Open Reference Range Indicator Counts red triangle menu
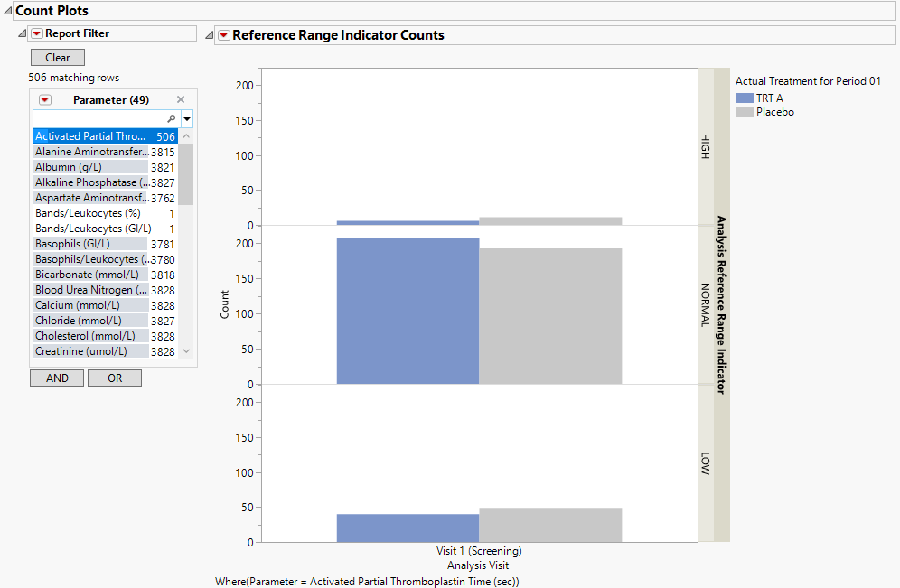This screenshot has height=588, width=900. (x=223, y=35)
